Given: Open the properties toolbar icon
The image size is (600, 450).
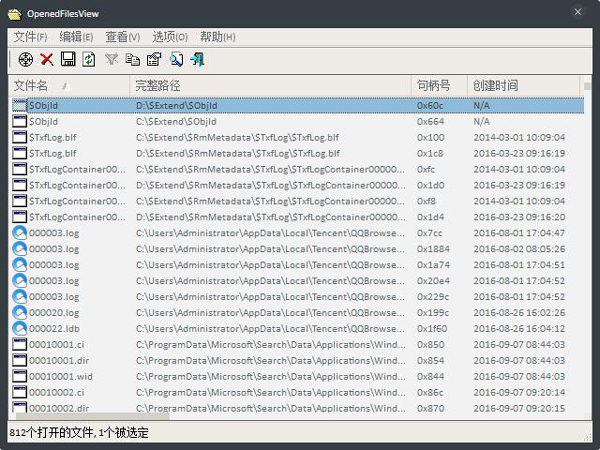Looking at the screenshot, I should [154, 59].
